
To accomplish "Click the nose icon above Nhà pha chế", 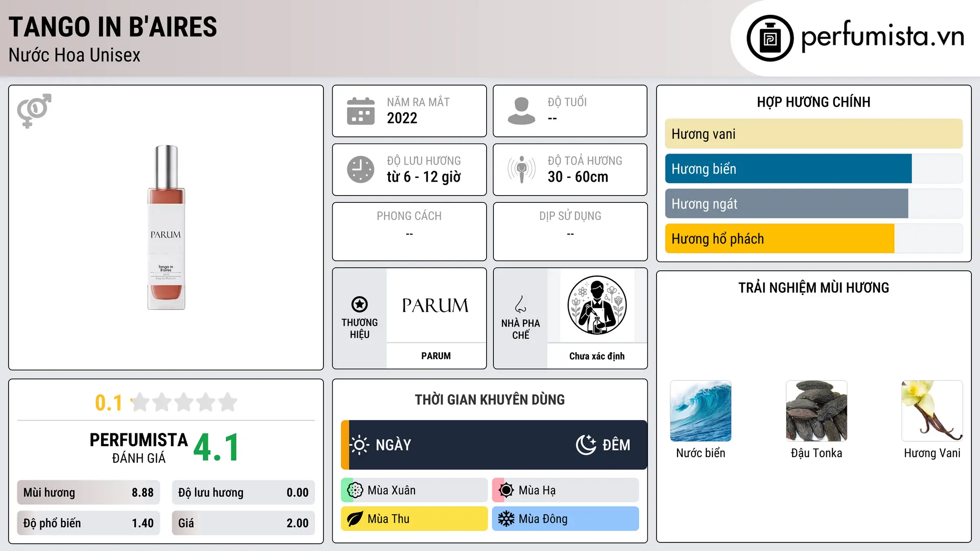I will (521, 304).
